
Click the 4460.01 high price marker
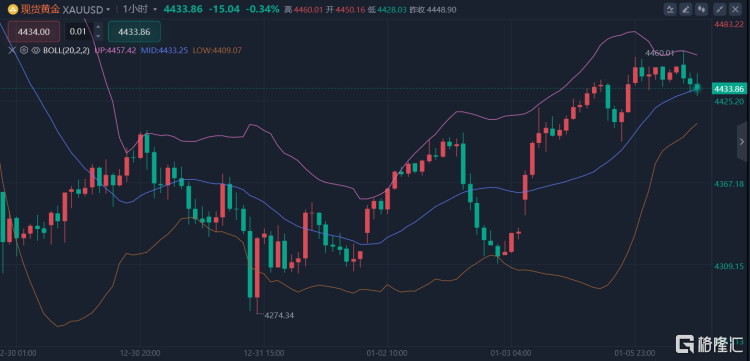660,53
